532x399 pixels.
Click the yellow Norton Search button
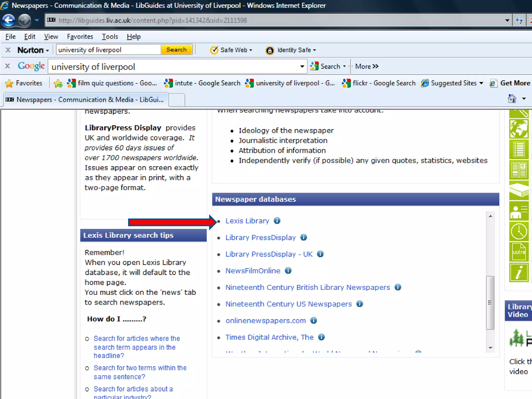176,50
